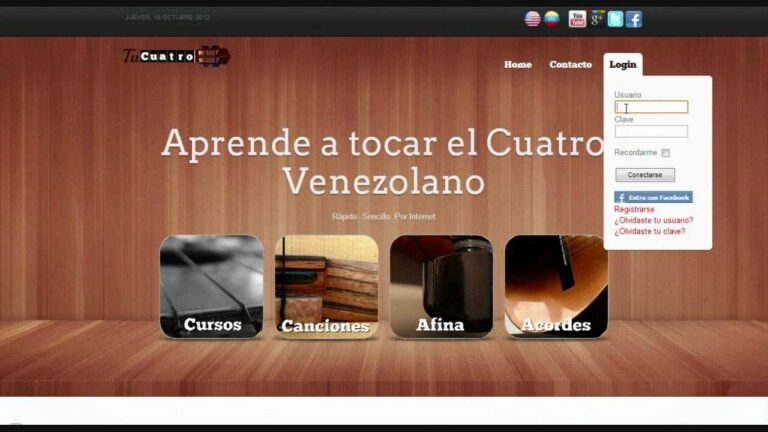Open the Cursos tile
Image resolution: width=768 pixels, height=432 pixels.
tap(212, 287)
